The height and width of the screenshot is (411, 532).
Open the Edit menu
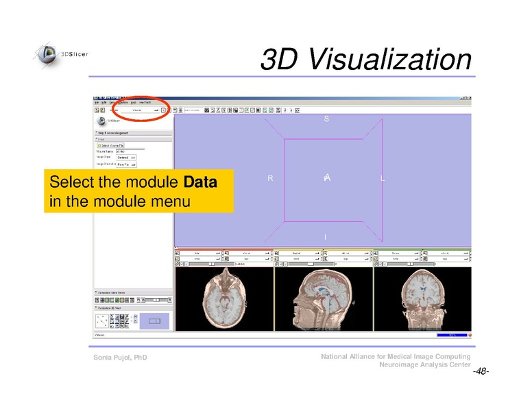tap(104, 103)
